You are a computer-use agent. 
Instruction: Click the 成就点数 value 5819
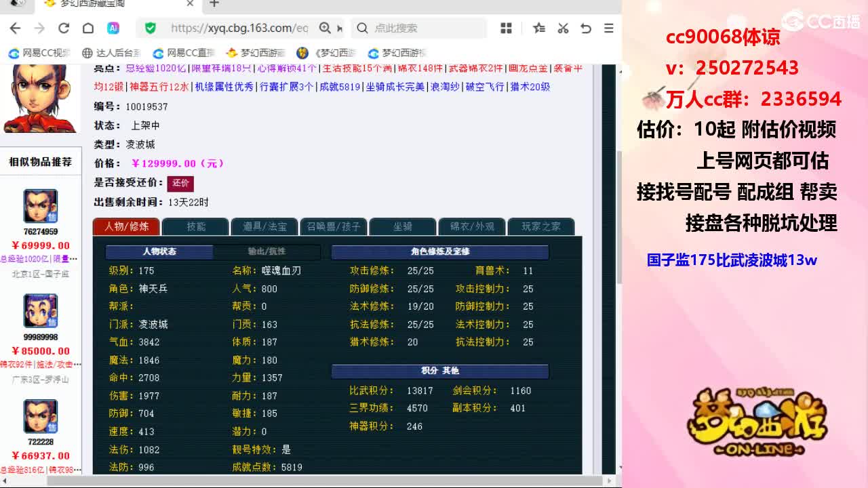click(292, 467)
